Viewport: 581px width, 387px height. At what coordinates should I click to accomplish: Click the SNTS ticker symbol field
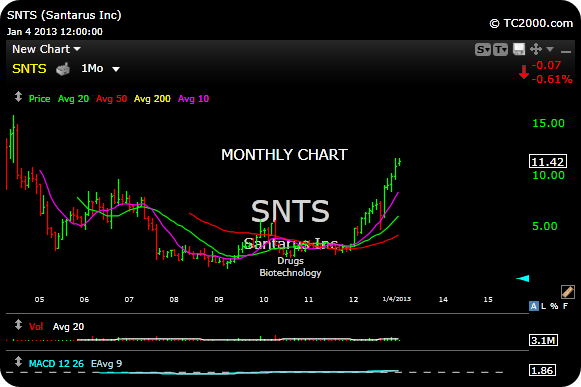[x=29, y=69]
